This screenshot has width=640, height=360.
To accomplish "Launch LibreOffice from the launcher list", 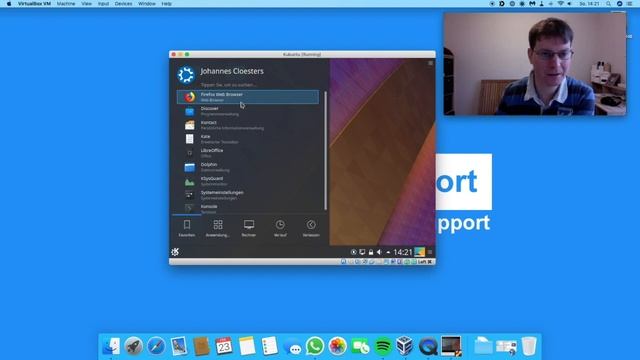I will [248, 153].
